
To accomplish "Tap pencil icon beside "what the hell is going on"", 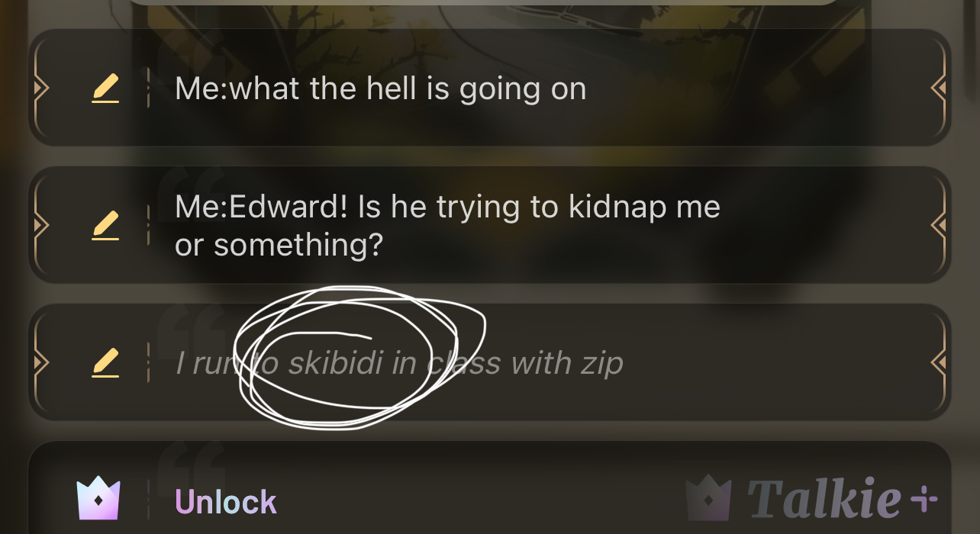I will click(105, 88).
